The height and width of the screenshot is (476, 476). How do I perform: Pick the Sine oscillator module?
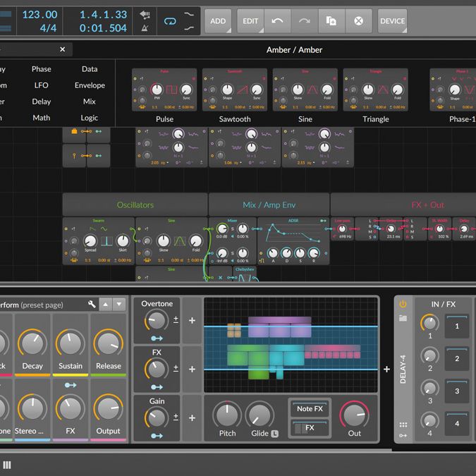[x=305, y=90]
